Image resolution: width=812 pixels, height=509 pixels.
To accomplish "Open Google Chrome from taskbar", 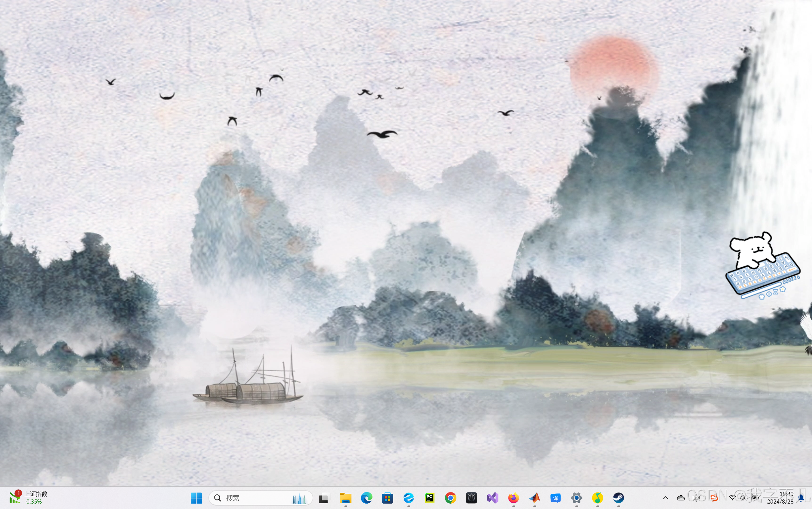I will pos(450,498).
